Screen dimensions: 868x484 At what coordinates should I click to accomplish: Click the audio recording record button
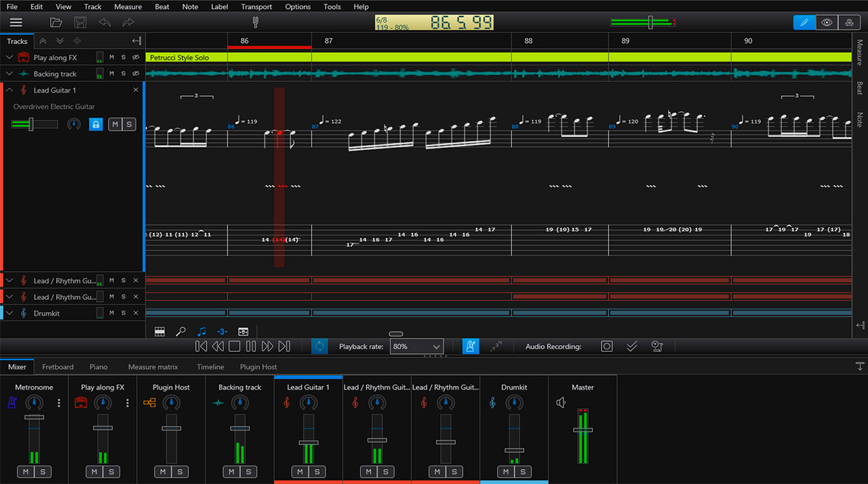607,346
